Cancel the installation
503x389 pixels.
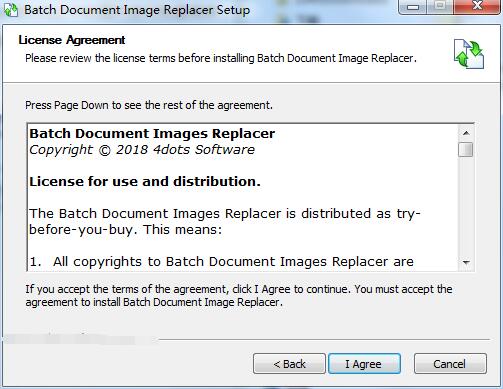[450, 364]
